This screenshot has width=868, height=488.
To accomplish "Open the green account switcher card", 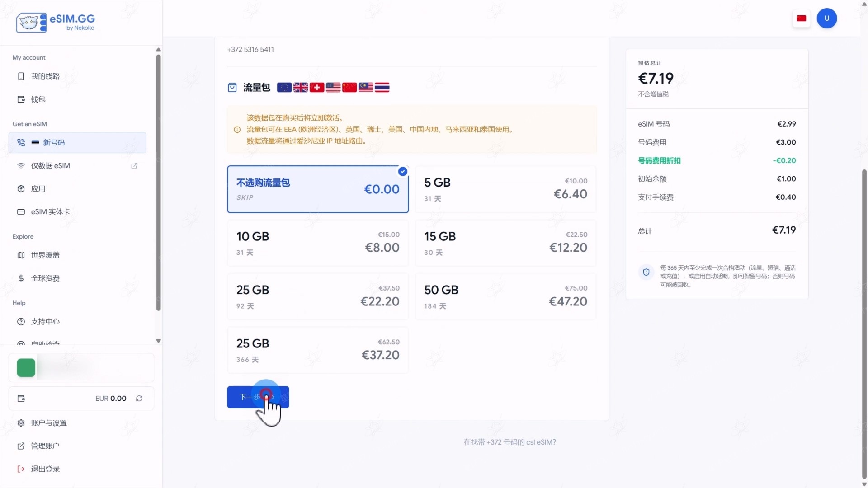I will coord(81,368).
